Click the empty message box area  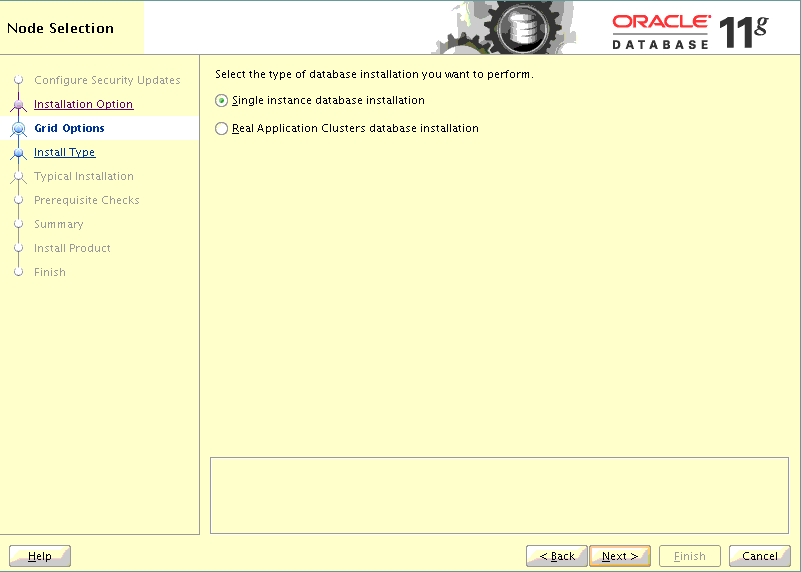(499, 495)
